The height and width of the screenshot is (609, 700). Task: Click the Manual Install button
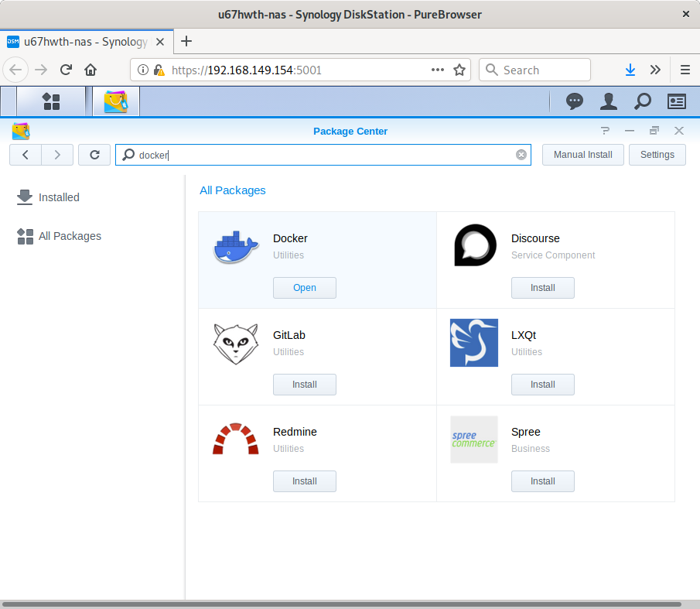point(583,155)
